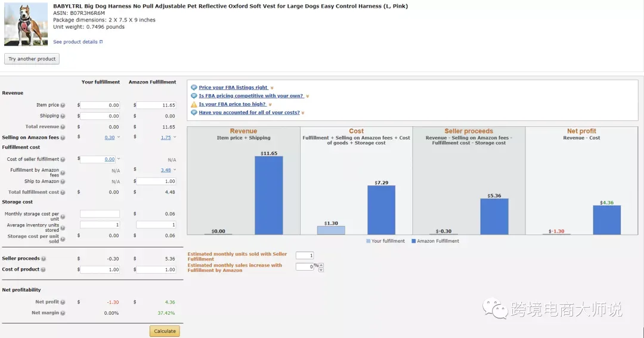Expand Amazon Fulfillment selling fees 1.75 arrow
The width and height of the screenshot is (644, 338).
(175, 137)
